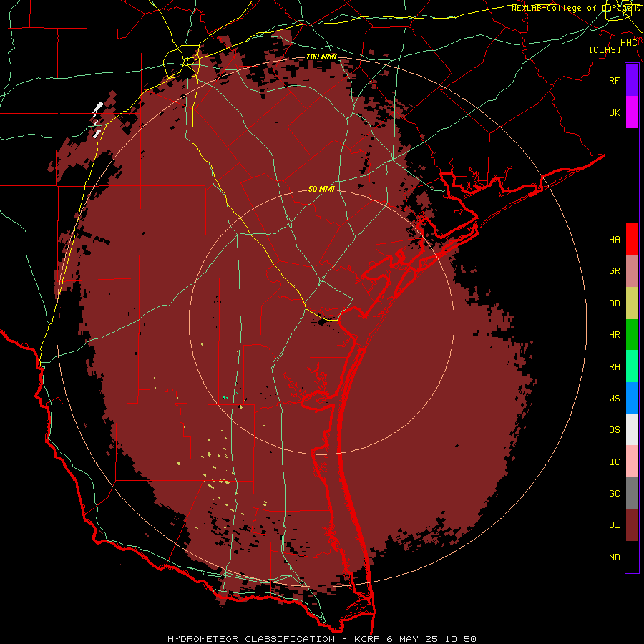Click the BI dark red legend swatch
The height and width of the screenshot is (644, 644).
point(632,525)
